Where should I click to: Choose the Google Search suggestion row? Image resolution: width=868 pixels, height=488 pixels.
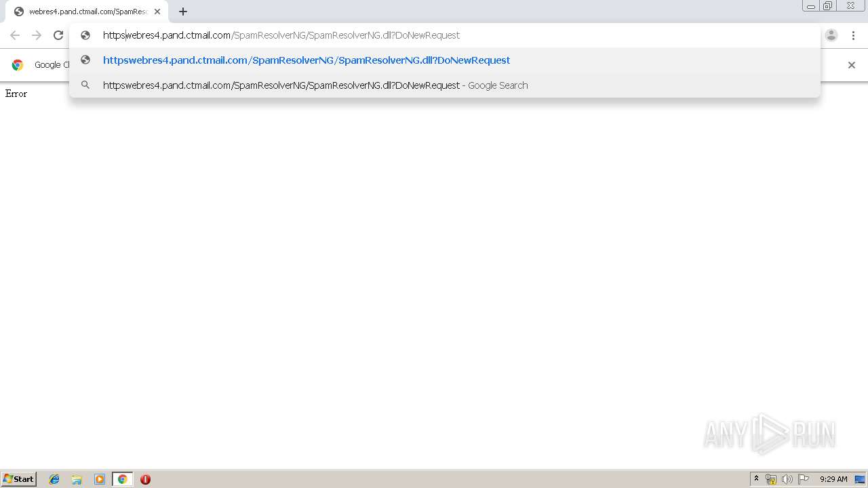click(445, 85)
